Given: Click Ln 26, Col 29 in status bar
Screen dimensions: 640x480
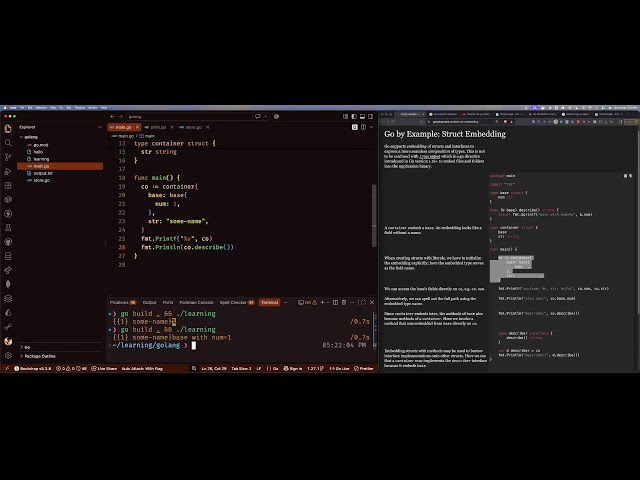Looking at the screenshot, I should click(x=214, y=369).
